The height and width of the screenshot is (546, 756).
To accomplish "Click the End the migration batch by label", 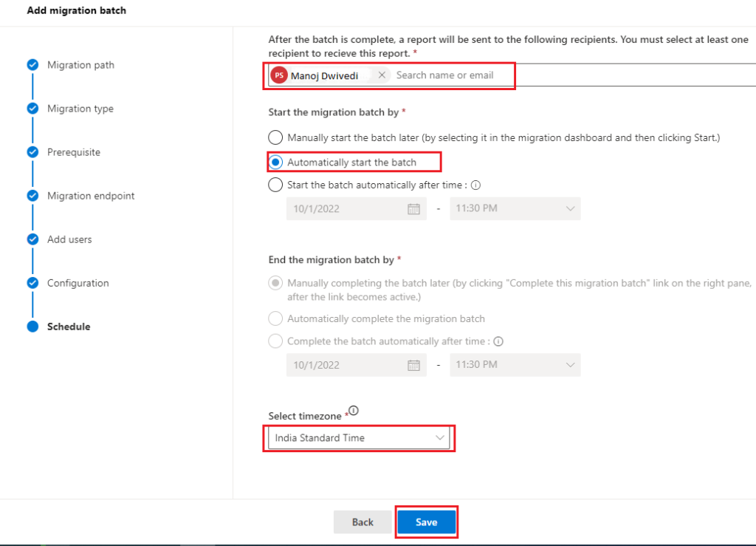I will point(331,260).
